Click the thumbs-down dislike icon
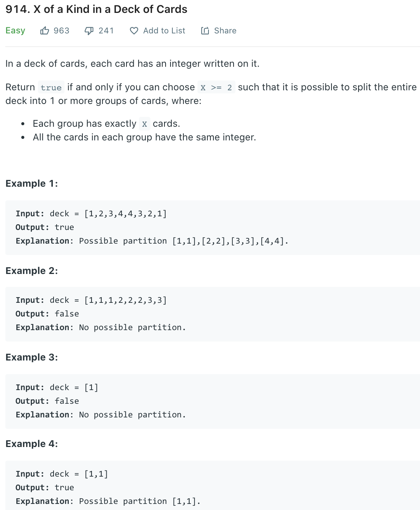 click(x=89, y=31)
